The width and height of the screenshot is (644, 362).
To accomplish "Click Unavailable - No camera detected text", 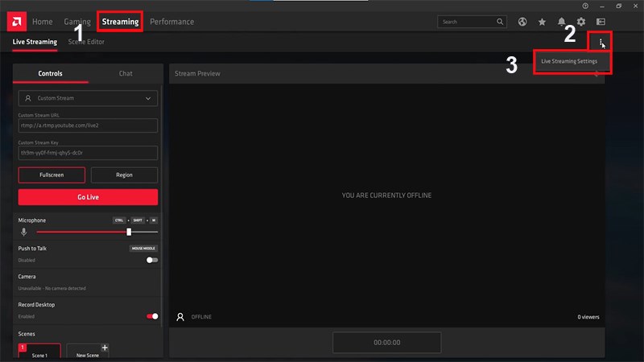I will pyautogui.click(x=52, y=288).
